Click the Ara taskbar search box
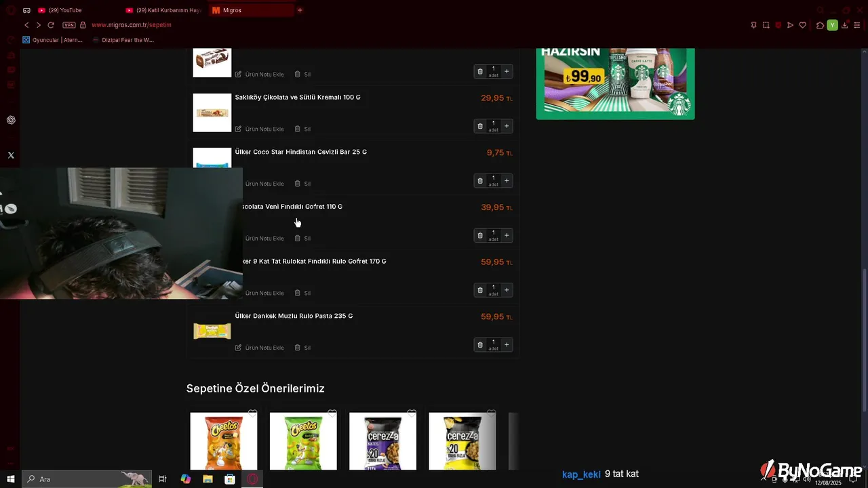This screenshot has width=868, height=488. [x=87, y=479]
